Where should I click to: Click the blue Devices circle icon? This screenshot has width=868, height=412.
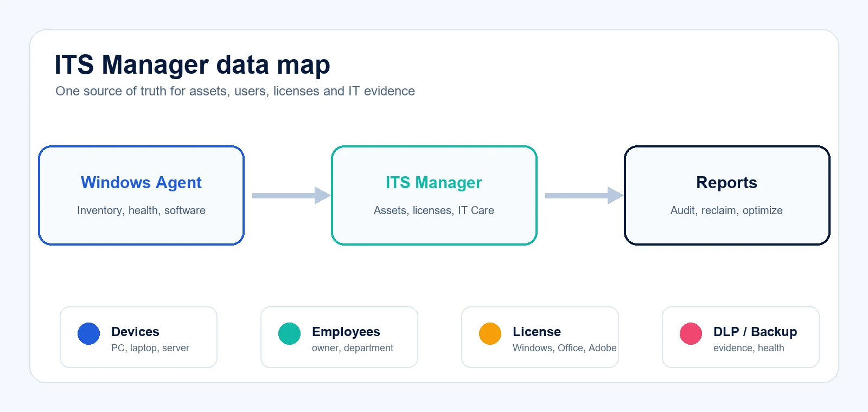88,333
